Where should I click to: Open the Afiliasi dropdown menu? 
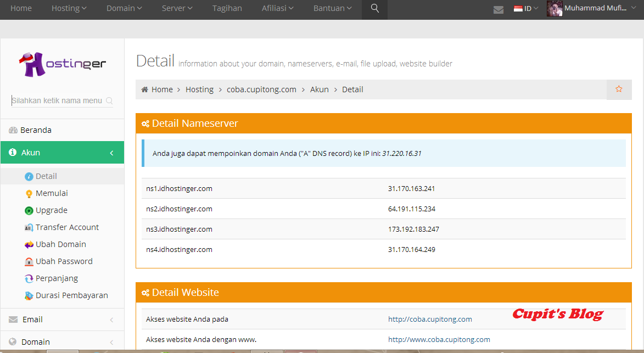[x=278, y=8]
